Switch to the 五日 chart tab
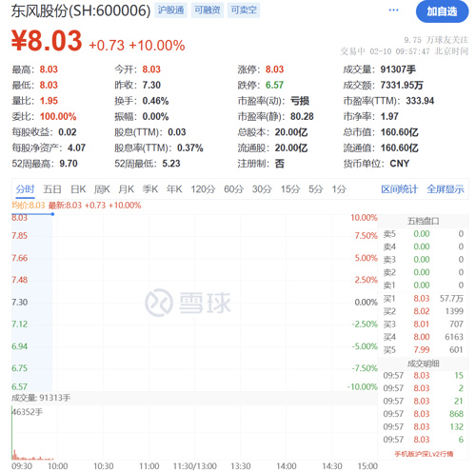Viewport: 476px width, 472px height. (x=52, y=189)
